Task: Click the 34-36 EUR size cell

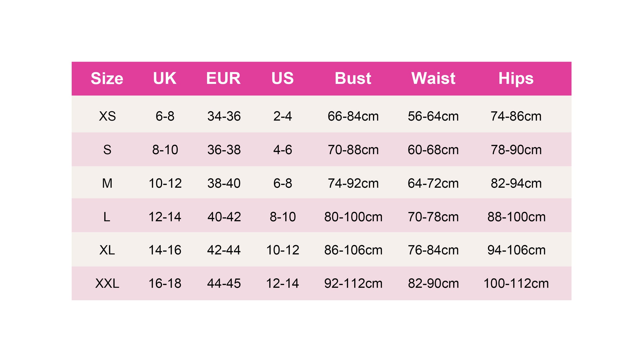Action: click(x=224, y=116)
